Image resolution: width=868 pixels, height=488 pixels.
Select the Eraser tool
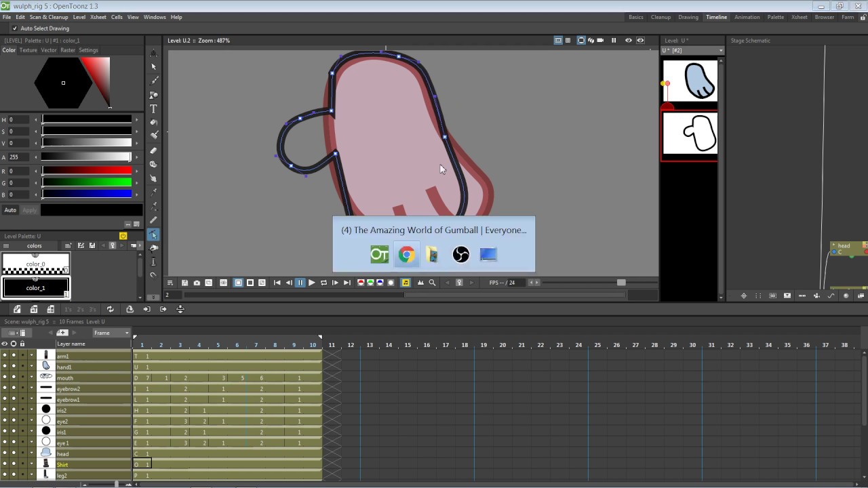(153, 150)
